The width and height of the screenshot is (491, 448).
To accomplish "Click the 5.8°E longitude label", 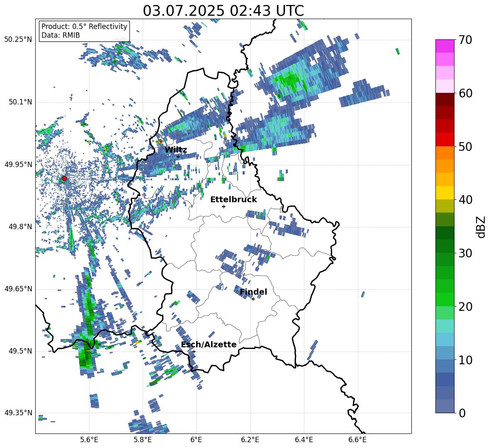I will click(143, 440).
